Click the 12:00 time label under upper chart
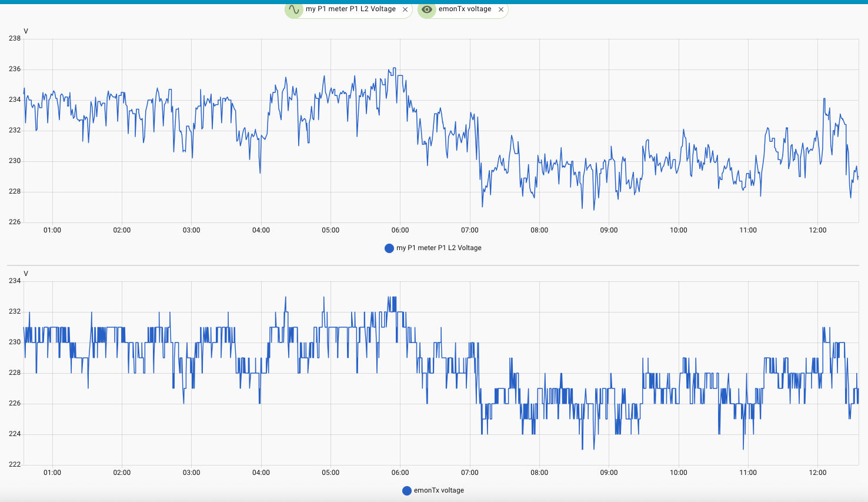 click(817, 230)
